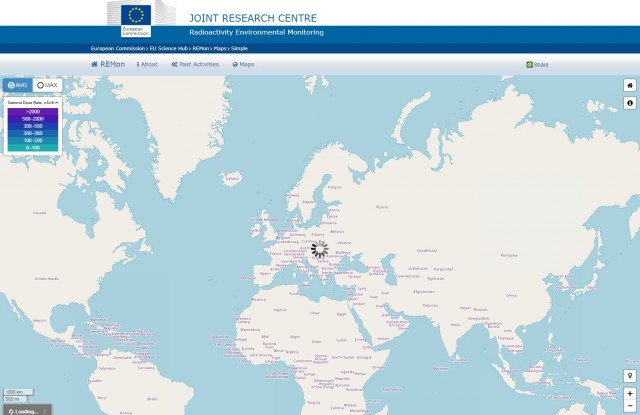Open the About menu item
The image size is (640, 415).
tap(147, 64)
